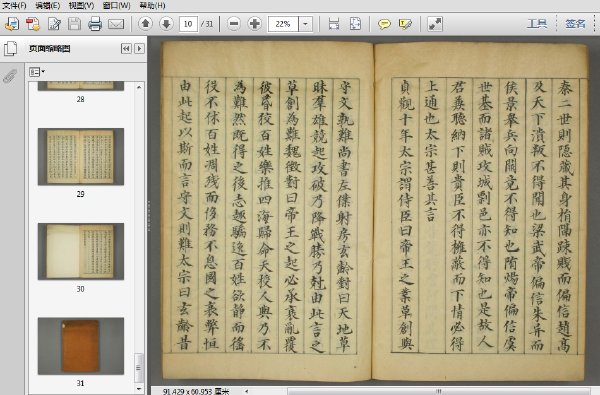The height and width of the screenshot is (395, 600).
Task: Open thumbnail panel options dropdown
Action: pos(37,72)
